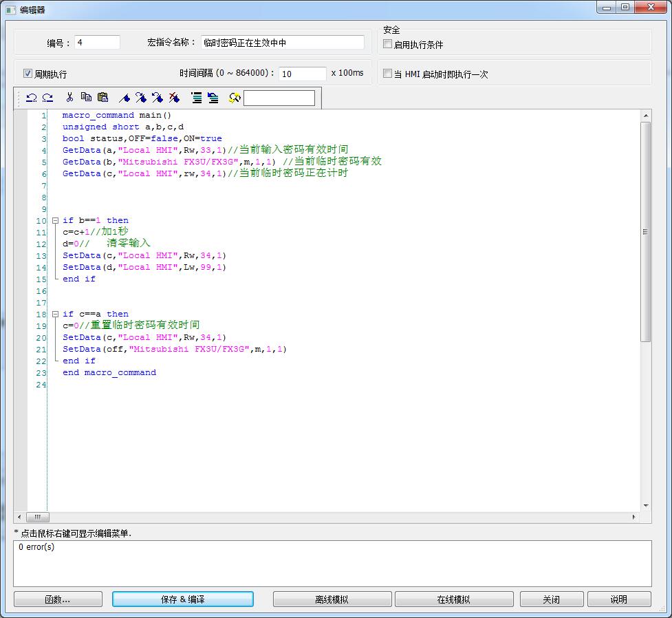This screenshot has width=672, height=618.
Task: Check 当 HMI 启动时即执行一次 option
Action: (387, 74)
